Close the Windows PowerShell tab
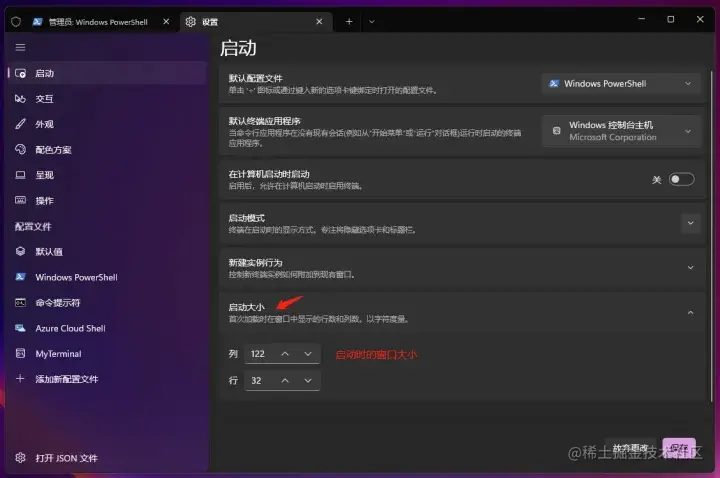The image size is (720, 478). pyautogui.click(x=166, y=22)
